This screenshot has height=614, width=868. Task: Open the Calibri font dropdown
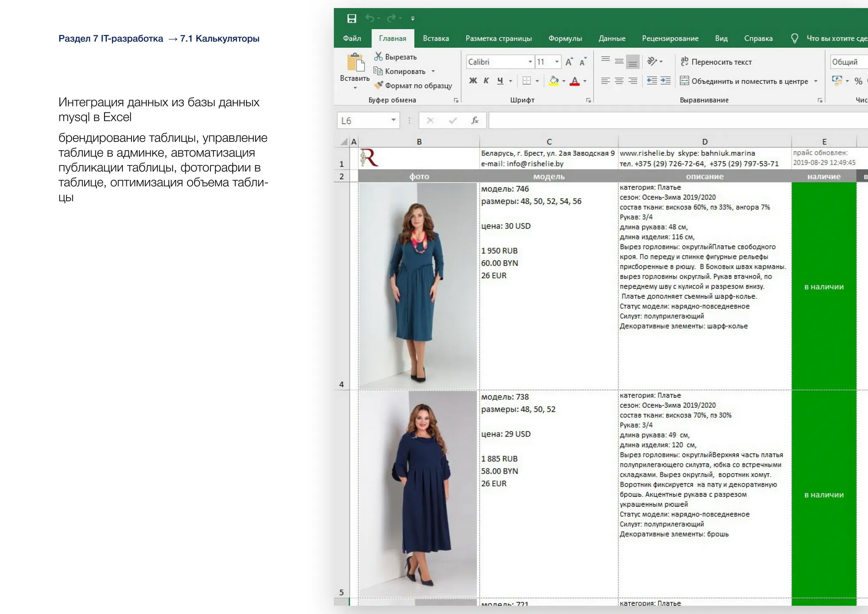530,62
